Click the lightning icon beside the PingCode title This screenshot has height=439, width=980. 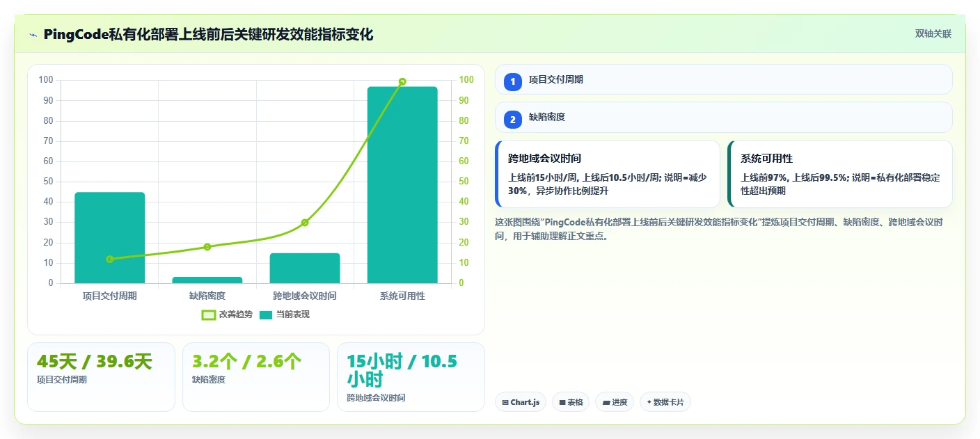click(33, 34)
